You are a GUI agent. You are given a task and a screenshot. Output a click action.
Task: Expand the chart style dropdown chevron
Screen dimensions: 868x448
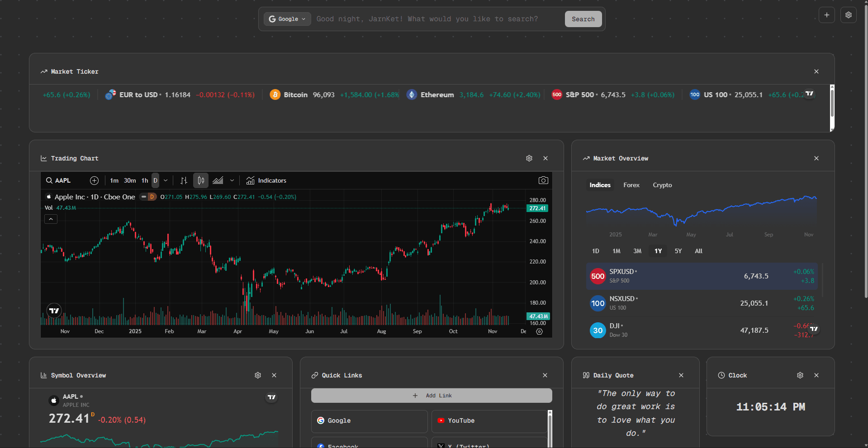tap(232, 180)
